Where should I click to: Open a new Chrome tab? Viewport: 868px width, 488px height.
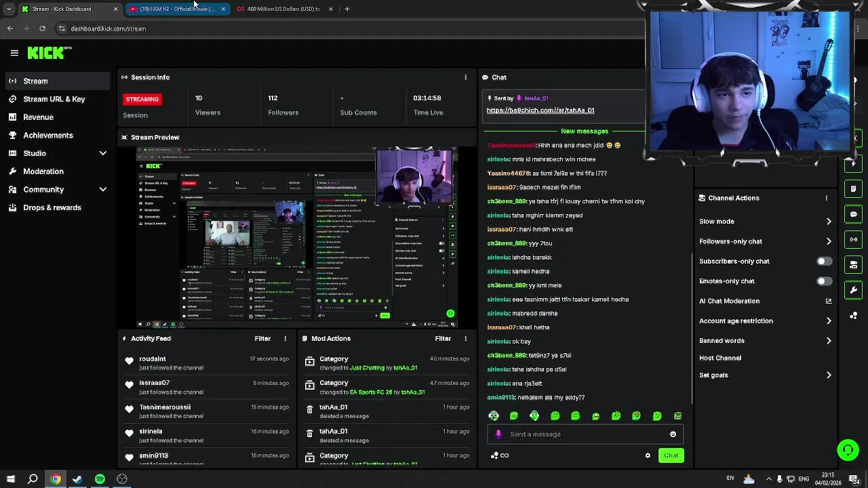point(347,9)
